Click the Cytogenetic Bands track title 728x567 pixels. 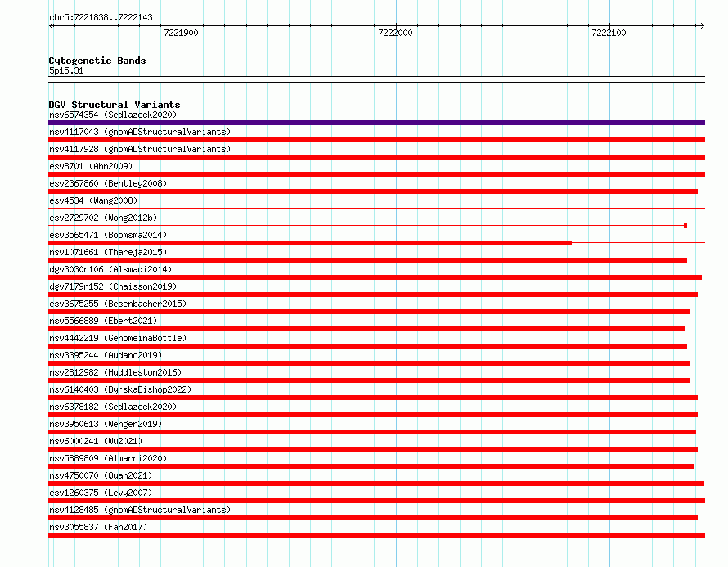[x=97, y=61]
